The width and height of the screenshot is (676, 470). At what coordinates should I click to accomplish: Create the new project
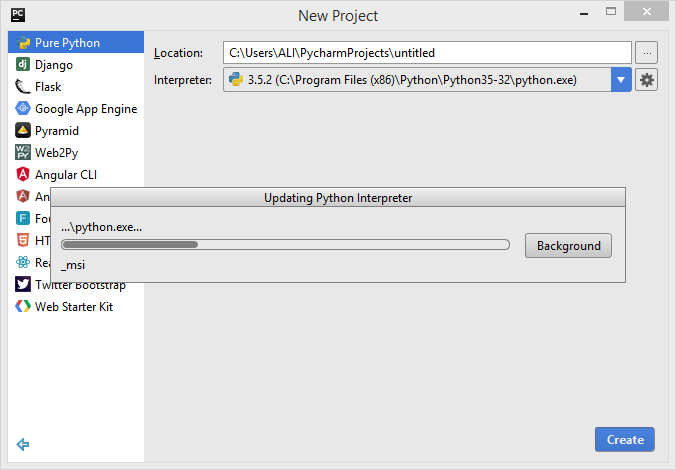pos(625,439)
